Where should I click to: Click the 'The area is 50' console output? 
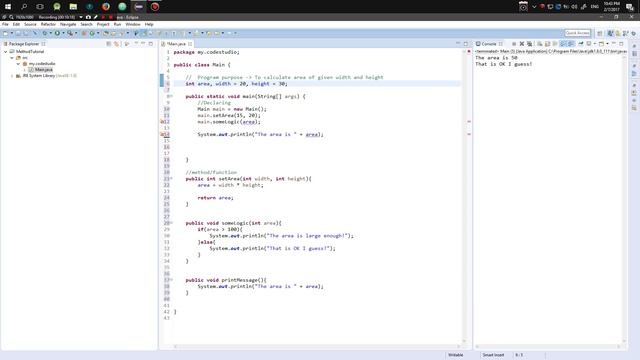(496, 58)
